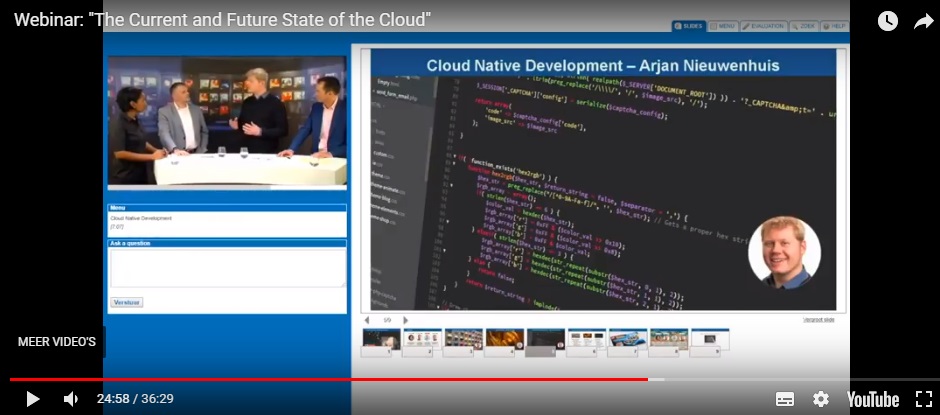Click the Ask a question text box
Image resolution: width=940 pixels, height=415 pixels.
[227, 267]
